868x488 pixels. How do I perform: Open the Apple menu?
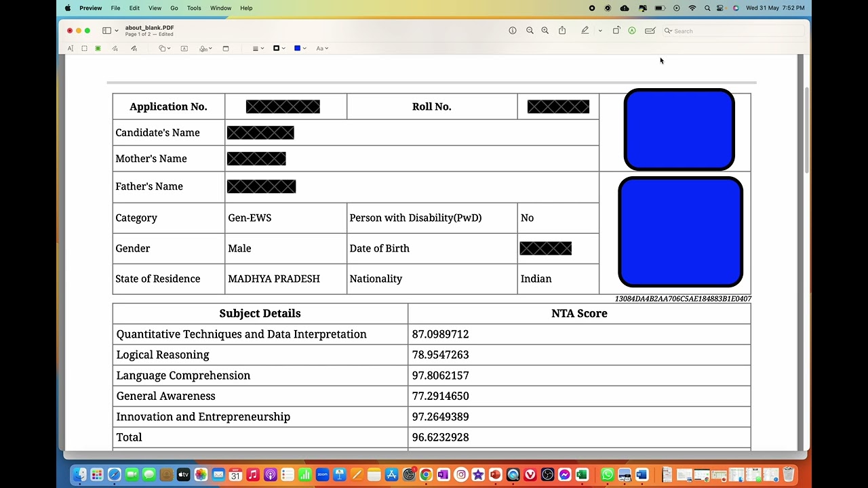click(68, 8)
